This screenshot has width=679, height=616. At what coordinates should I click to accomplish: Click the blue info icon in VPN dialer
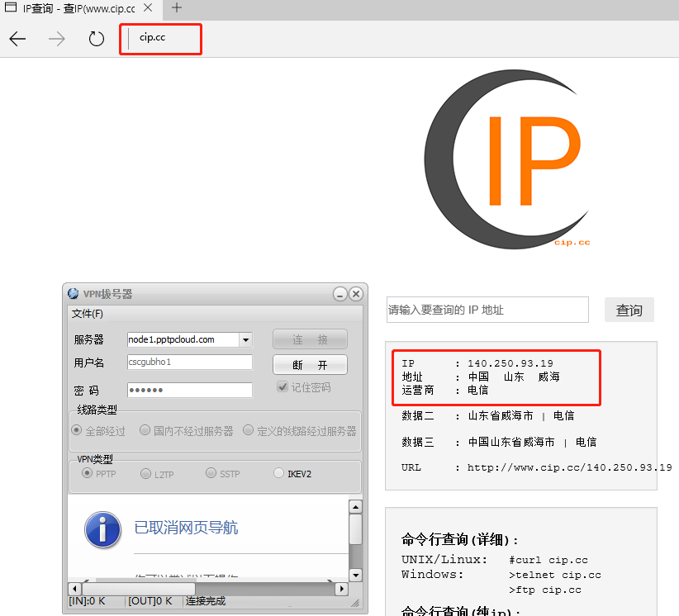point(102,529)
